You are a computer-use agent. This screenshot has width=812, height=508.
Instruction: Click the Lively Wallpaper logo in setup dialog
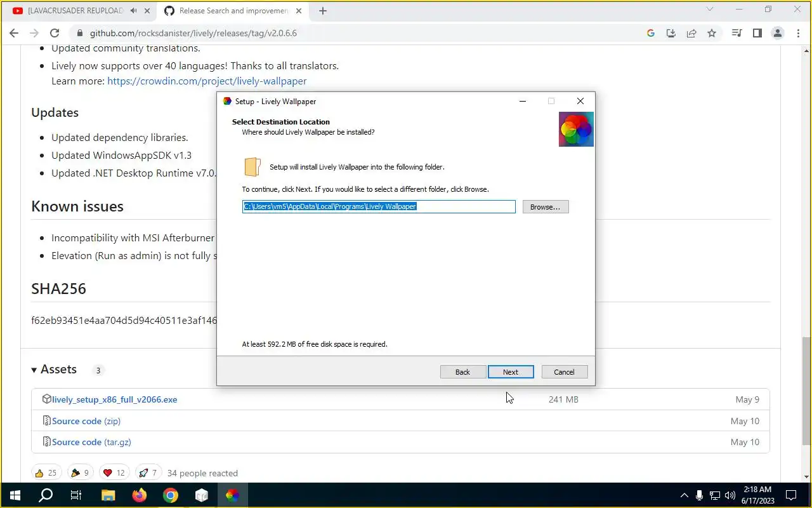click(x=576, y=129)
